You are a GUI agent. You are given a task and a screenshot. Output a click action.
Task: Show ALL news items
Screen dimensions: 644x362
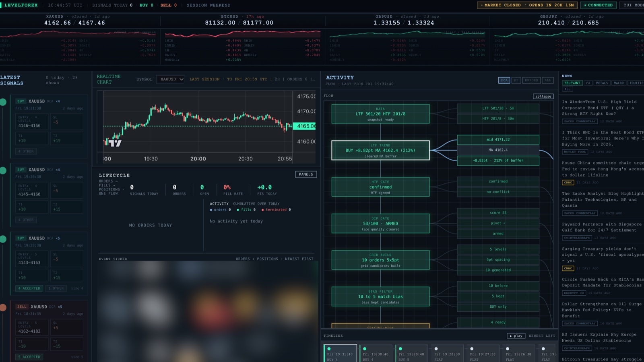[568, 89]
